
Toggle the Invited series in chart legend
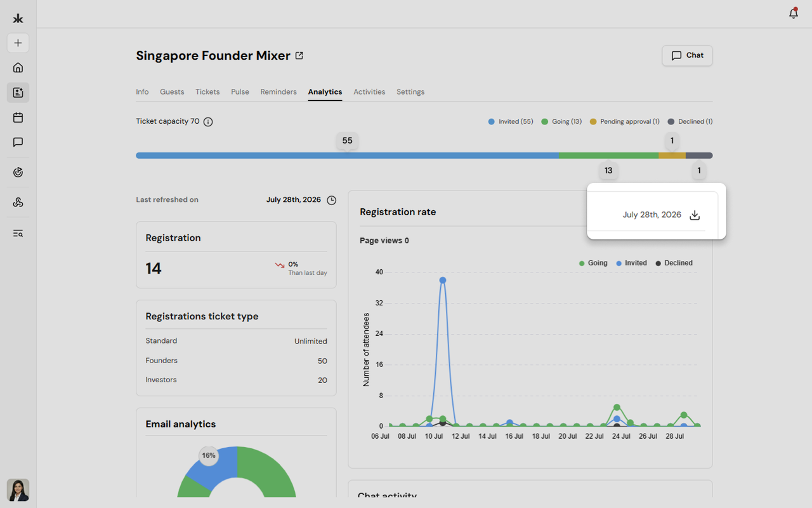tap(631, 263)
